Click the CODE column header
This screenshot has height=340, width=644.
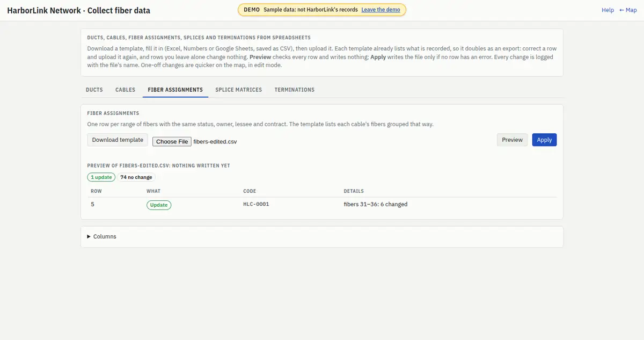click(x=250, y=191)
